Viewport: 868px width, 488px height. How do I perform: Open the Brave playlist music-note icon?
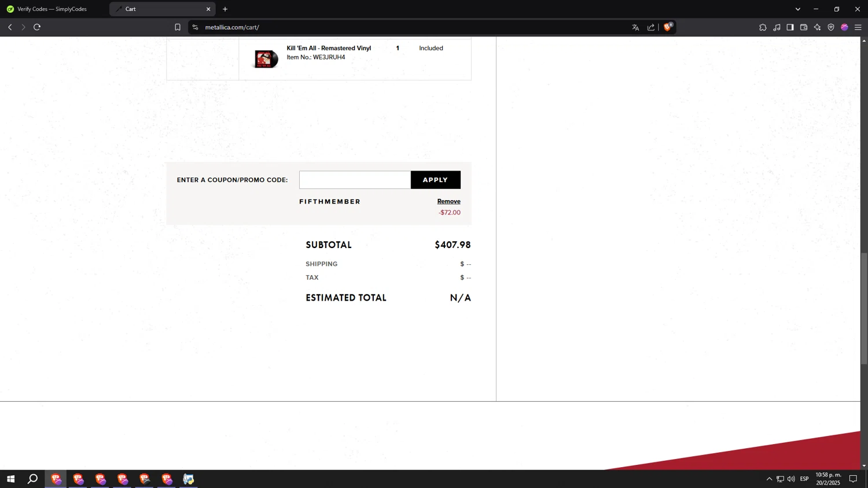pyautogui.click(x=777, y=27)
